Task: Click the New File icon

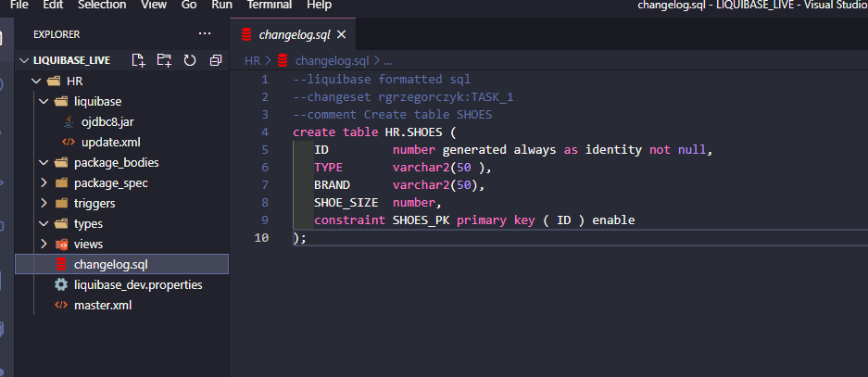Action: coord(138,60)
